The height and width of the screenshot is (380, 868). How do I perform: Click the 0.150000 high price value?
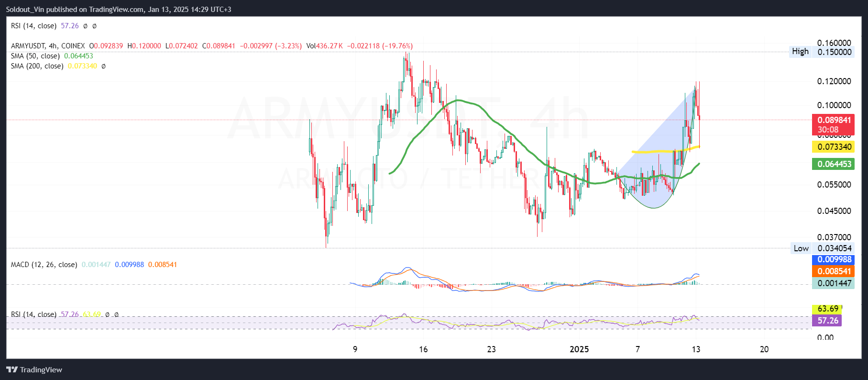835,52
